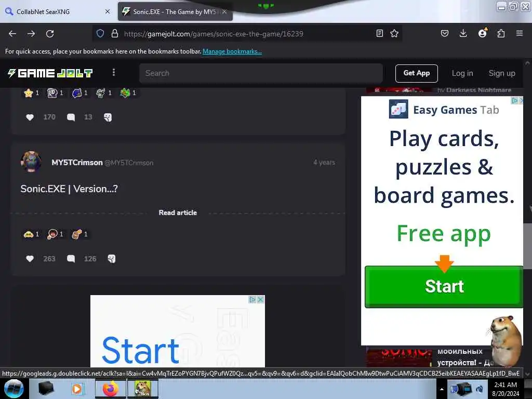Screen dimensions: 532x399
Task: Open AdChoices icon on bottom banner ad
Action: pyautogui.click(x=252, y=300)
